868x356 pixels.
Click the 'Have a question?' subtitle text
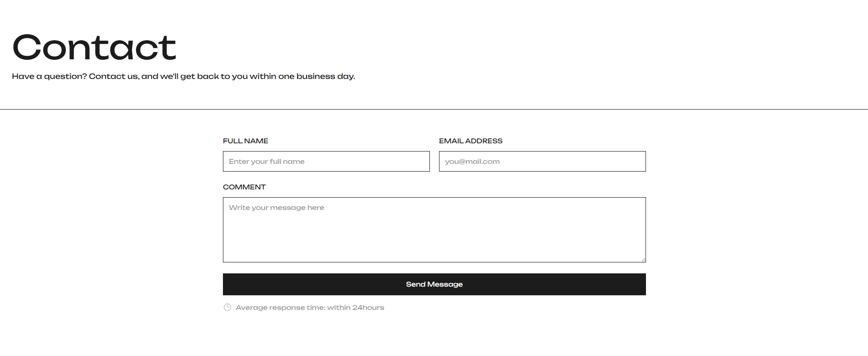pos(183,76)
